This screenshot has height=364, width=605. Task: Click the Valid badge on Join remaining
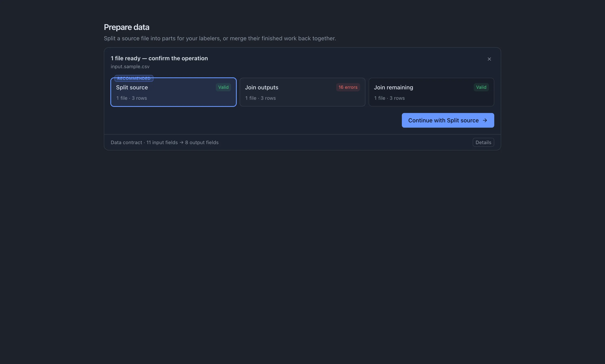(x=481, y=87)
